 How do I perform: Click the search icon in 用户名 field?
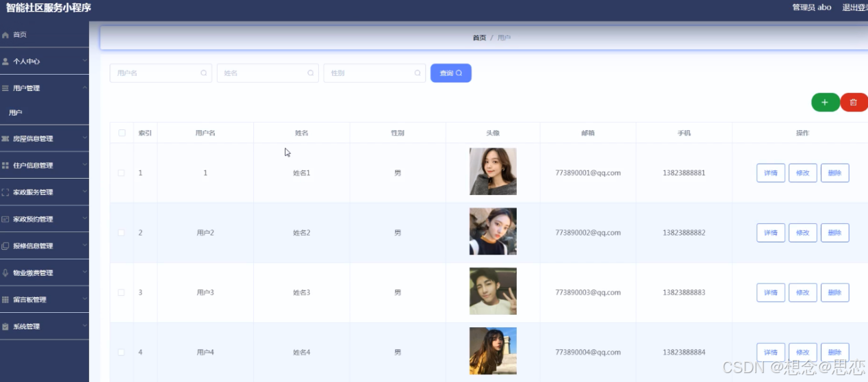[x=204, y=73]
